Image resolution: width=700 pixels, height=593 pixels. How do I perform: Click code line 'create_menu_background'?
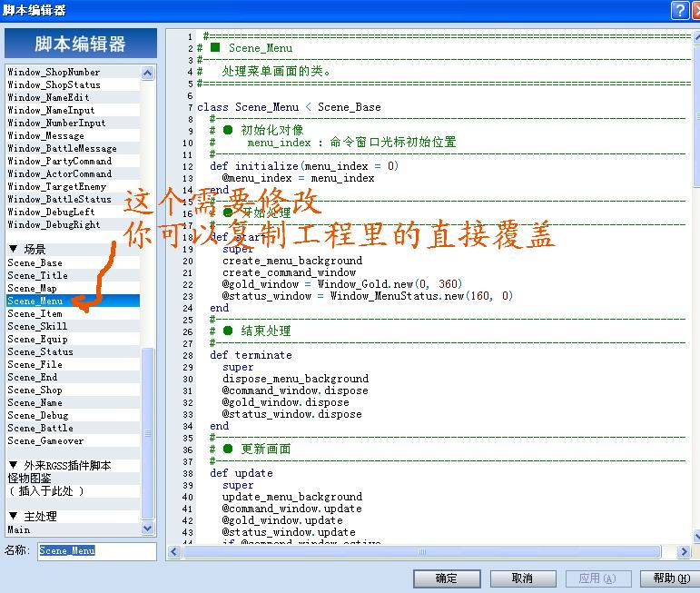tap(292, 261)
